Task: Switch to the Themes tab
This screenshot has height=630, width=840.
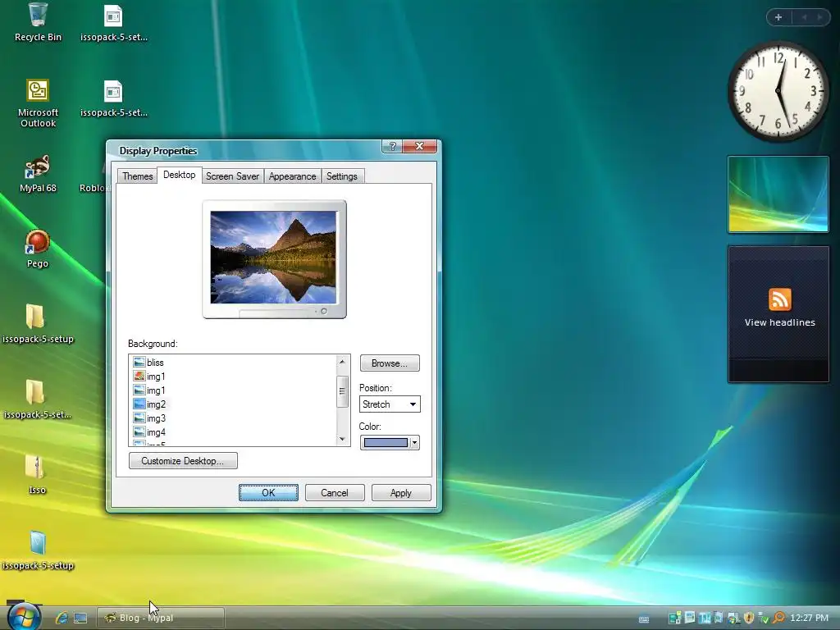Action: 138,176
